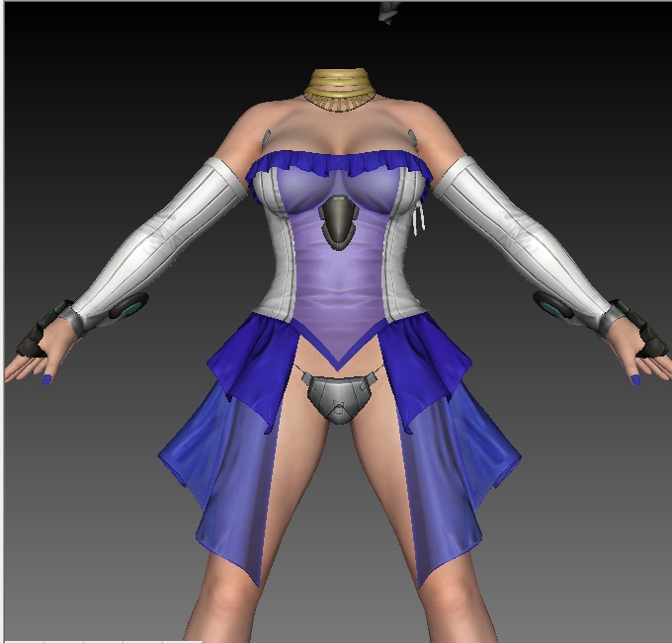Pick the blue thumbnail on the left-side hand

pos(46,379)
